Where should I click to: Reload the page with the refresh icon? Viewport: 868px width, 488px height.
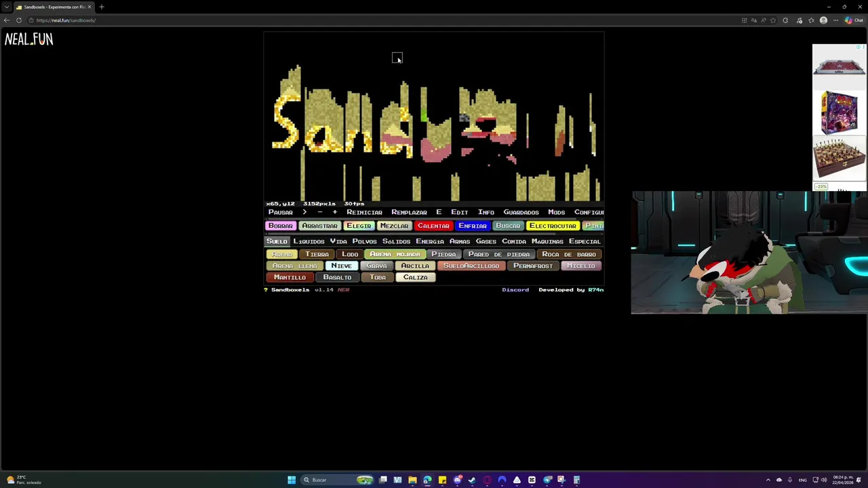(19, 20)
